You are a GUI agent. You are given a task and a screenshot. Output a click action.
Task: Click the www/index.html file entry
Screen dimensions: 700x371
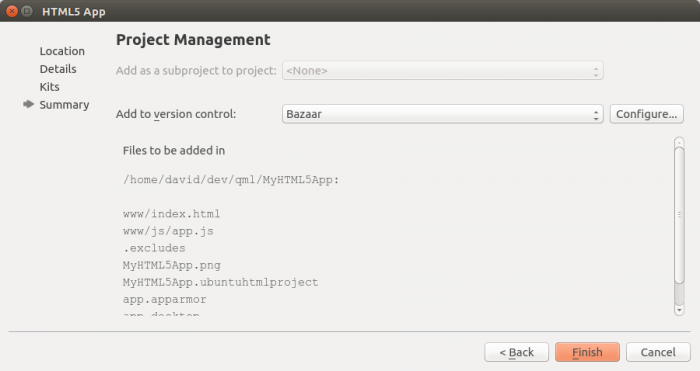(171, 214)
